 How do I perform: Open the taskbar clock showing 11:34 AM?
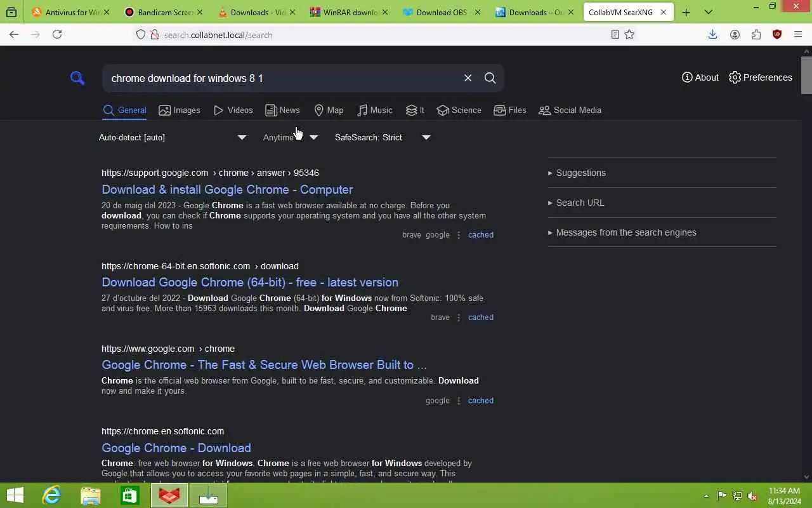[785, 496]
